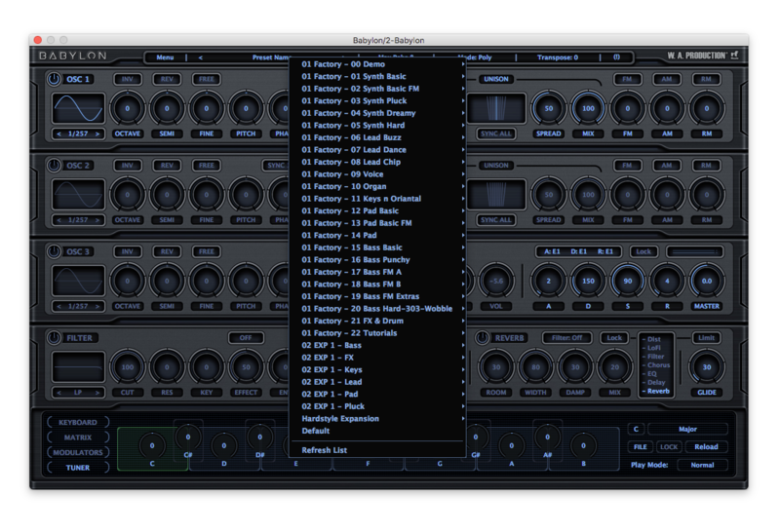780x532 pixels.
Task: Choose Refresh List in preset menu
Action: coord(325,450)
